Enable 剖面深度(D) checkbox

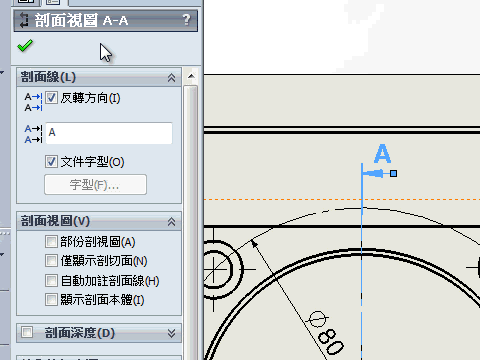pos(27,332)
